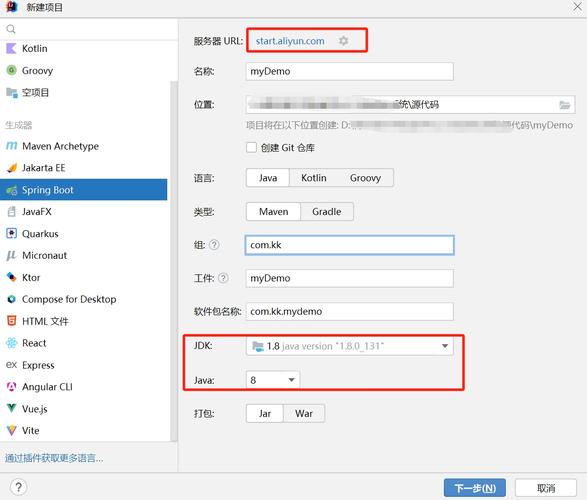Click the search magnifier icon
This screenshot has height=500, width=587.
pyautogui.click(x=11, y=29)
